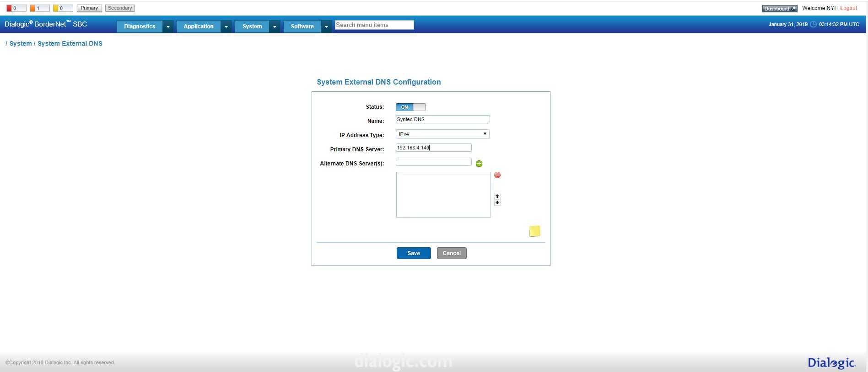
Task: Save the DNS configuration
Action: pyautogui.click(x=414, y=253)
